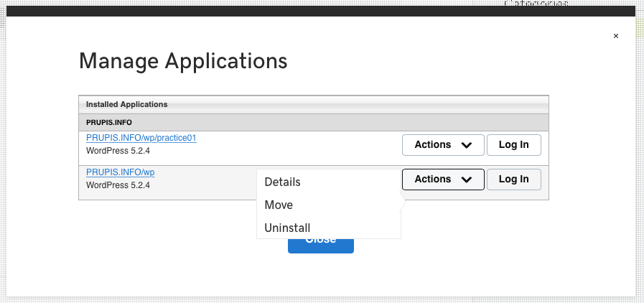This screenshot has height=303, width=644.
Task: Click the pointer arrow of the Actions popup
Action: tap(403, 204)
